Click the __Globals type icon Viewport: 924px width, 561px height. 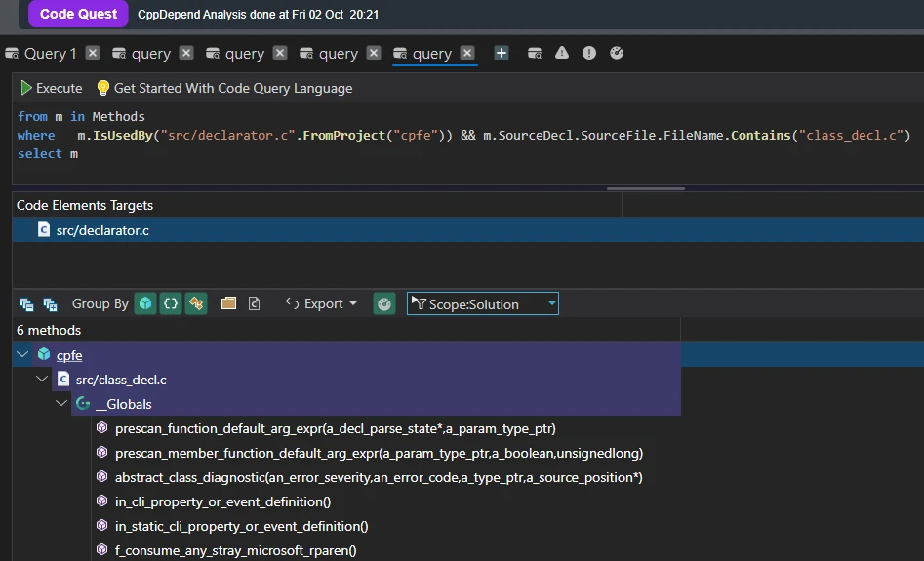pos(83,403)
